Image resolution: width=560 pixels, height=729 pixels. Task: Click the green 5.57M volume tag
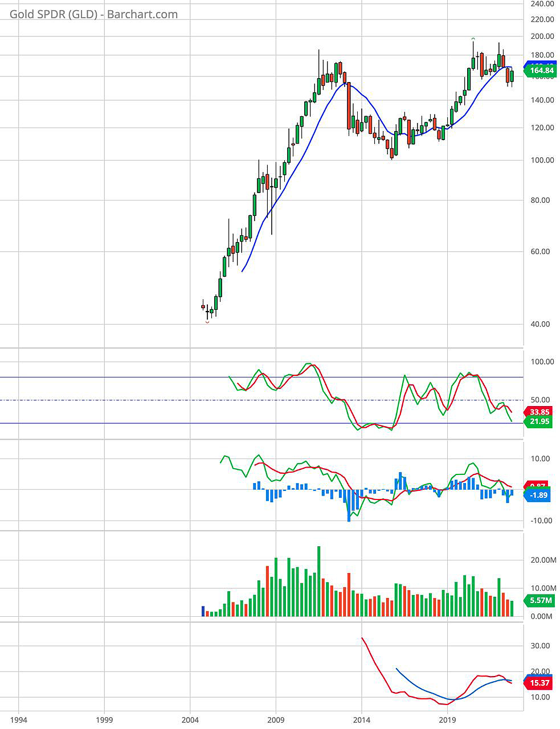(x=540, y=600)
